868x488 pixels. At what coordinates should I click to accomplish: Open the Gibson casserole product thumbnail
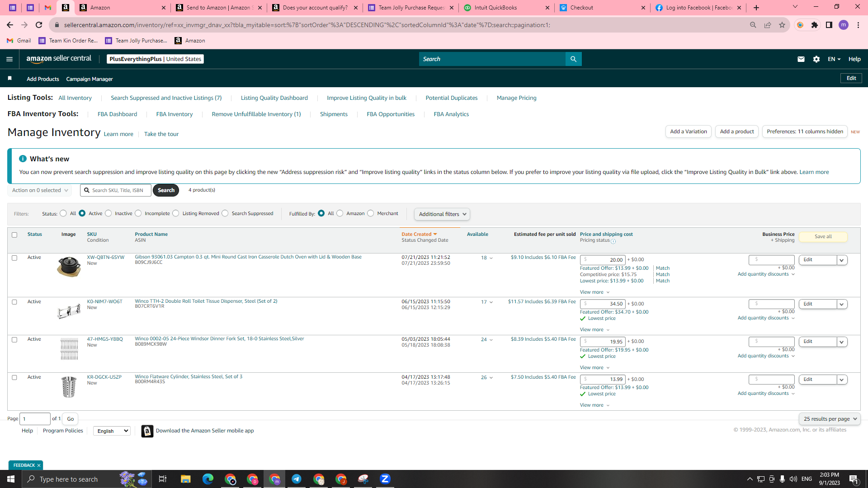pyautogui.click(x=69, y=267)
